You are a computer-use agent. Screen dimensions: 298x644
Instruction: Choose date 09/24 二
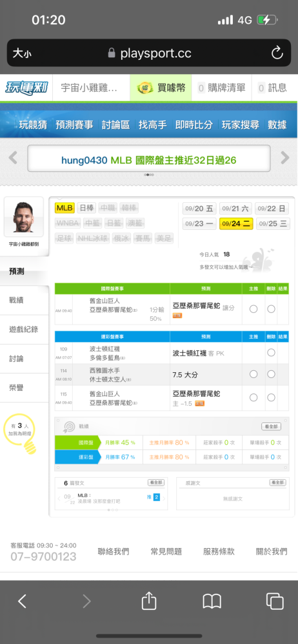pos(236,224)
